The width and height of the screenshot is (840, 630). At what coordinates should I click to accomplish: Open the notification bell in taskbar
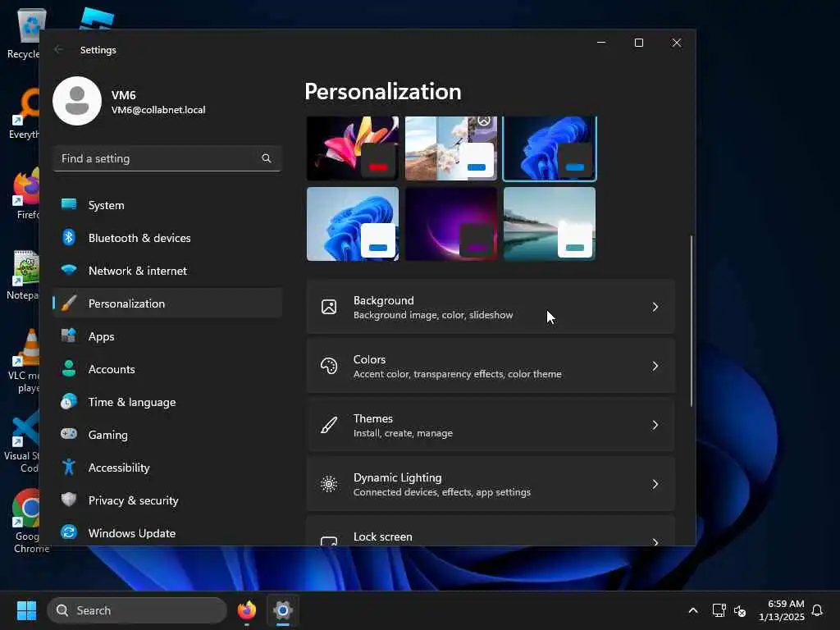817,610
